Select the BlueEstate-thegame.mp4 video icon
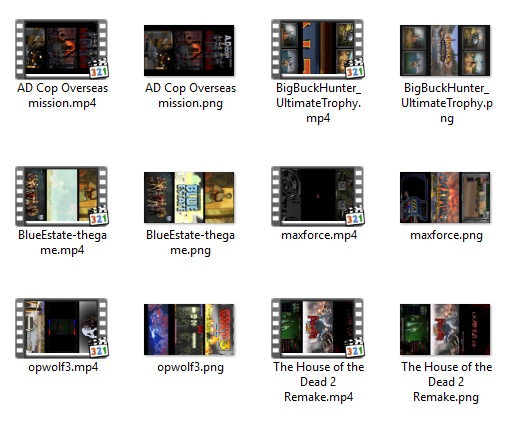 click(62, 196)
